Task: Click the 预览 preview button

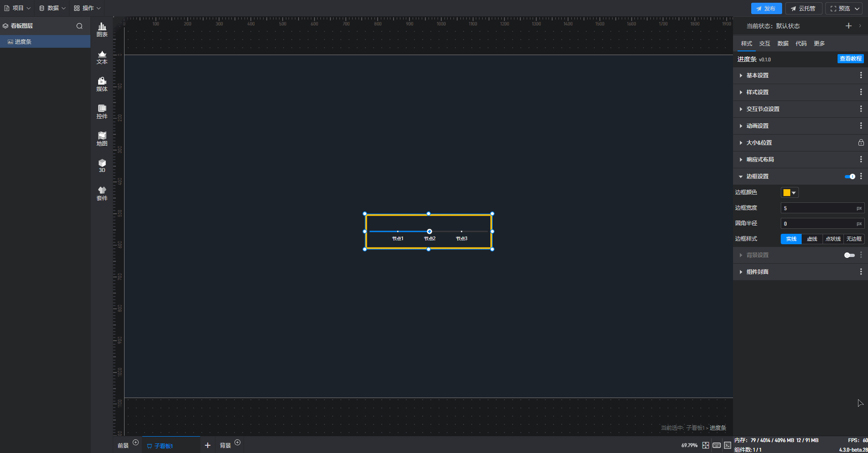Action: (x=840, y=9)
